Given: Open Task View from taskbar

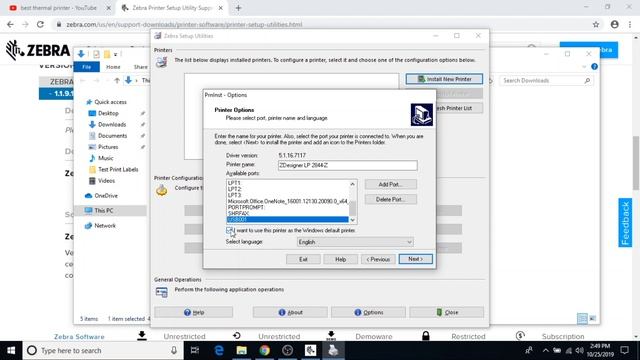Looking at the screenshot, I should (195, 351).
